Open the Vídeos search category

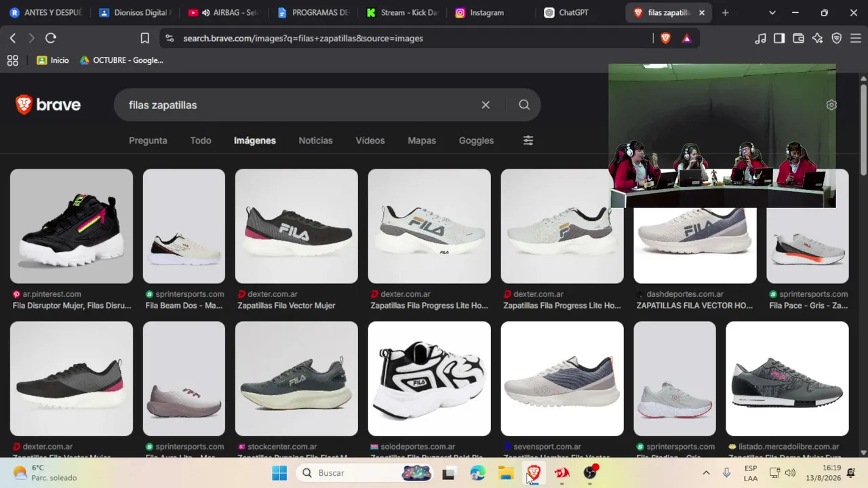370,140
